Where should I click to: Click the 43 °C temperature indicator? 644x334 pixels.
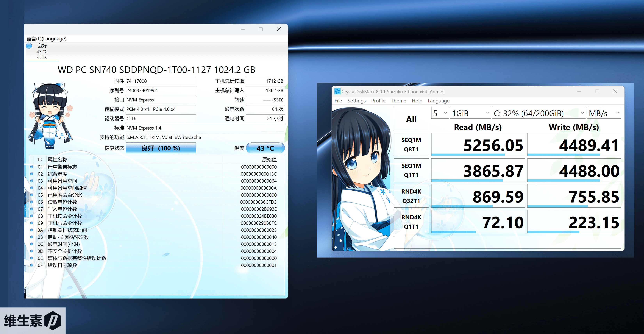[x=265, y=148]
